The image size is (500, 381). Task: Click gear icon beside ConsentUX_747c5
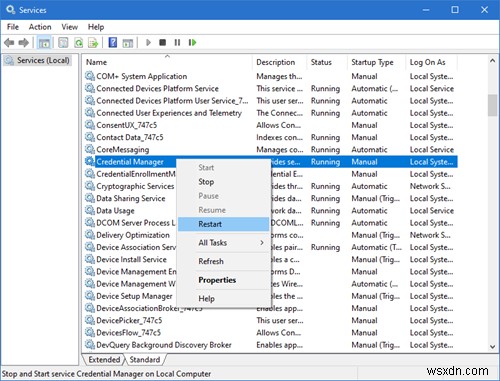click(x=89, y=125)
